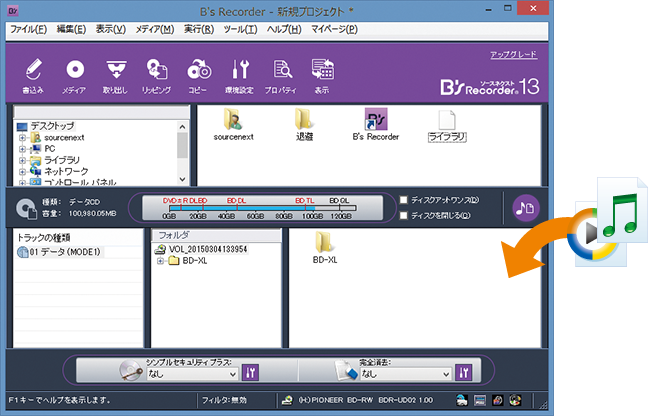This screenshot has width=660, height=419.
Task: Expand the BD-XL folder in フォルダ tree
Action: (160, 261)
